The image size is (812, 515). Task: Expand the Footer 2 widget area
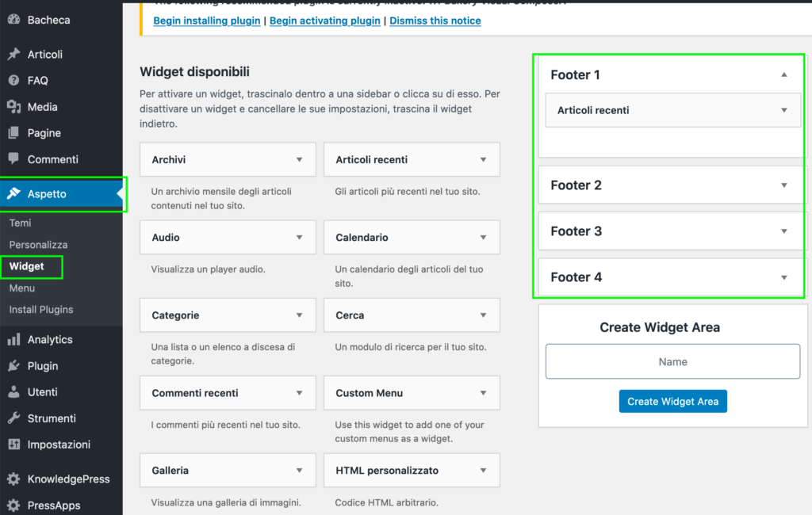[x=783, y=185]
